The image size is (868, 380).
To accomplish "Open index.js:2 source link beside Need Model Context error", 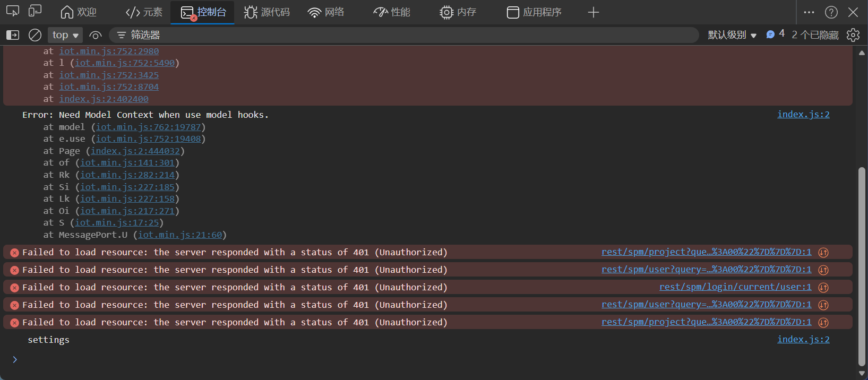I will pyautogui.click(x=803, y=114).
